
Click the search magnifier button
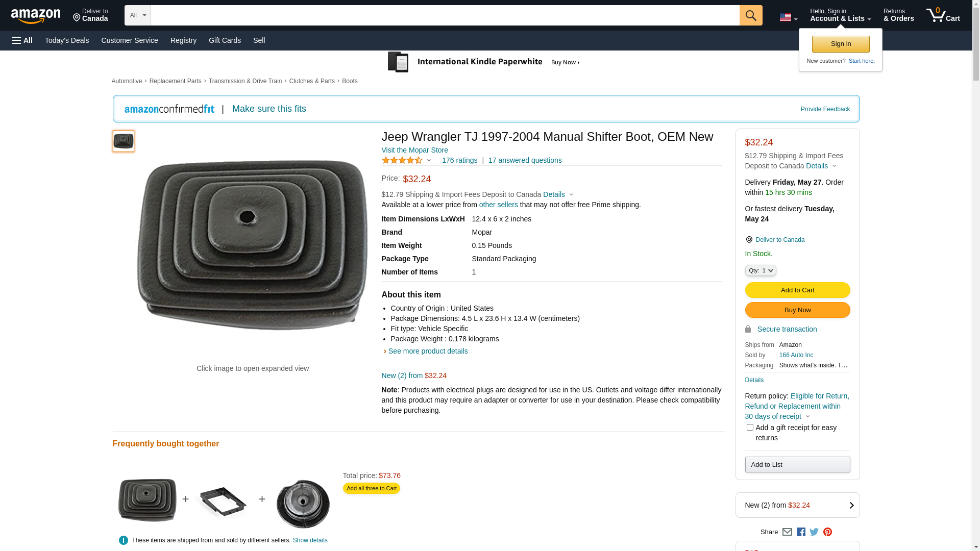[x=750, y=15]
